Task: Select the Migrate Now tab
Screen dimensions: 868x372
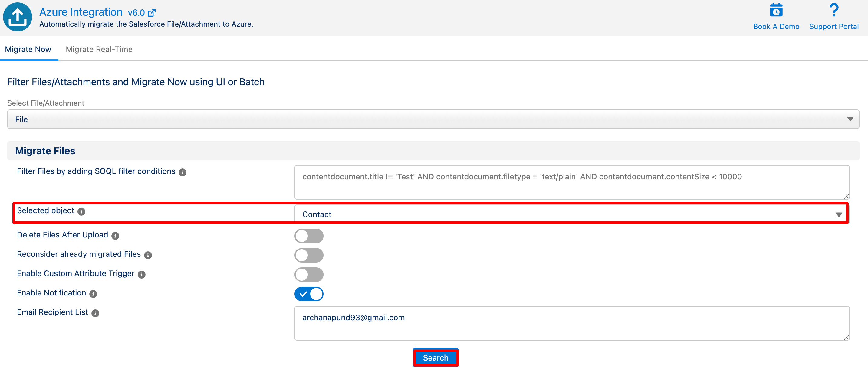Action: tap(28, 50)
